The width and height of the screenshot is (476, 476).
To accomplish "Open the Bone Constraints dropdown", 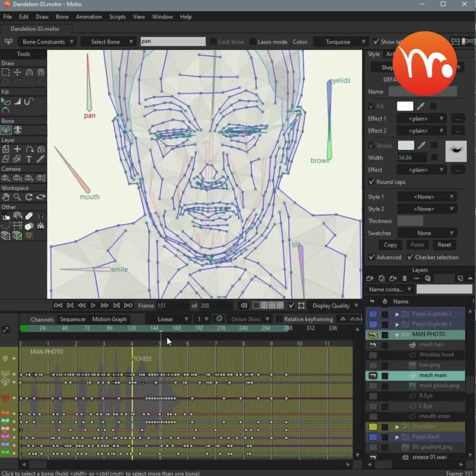I will point(47,41).
